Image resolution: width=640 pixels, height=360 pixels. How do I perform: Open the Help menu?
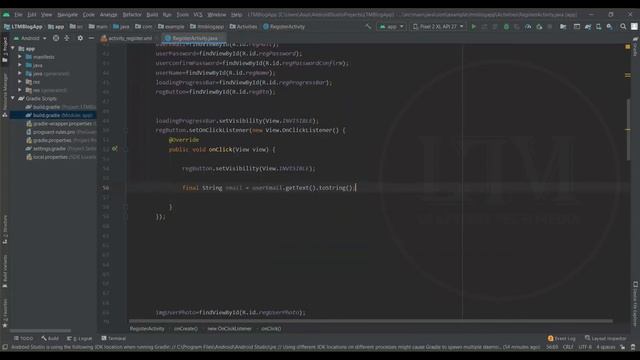(x=237, y=15)
